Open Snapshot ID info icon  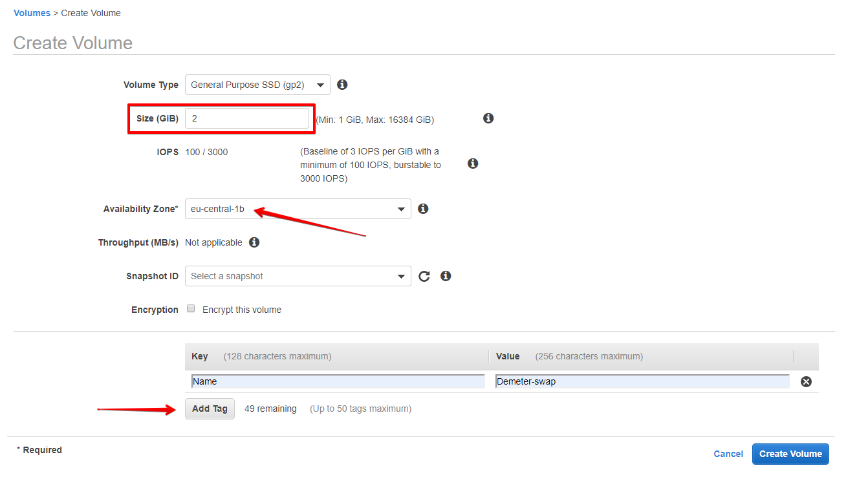(446, 276)
